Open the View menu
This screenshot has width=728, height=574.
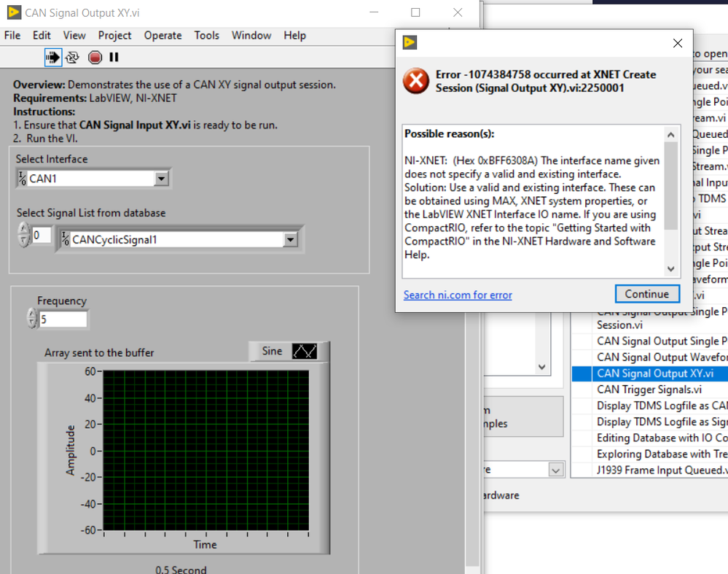pos(74,35)
